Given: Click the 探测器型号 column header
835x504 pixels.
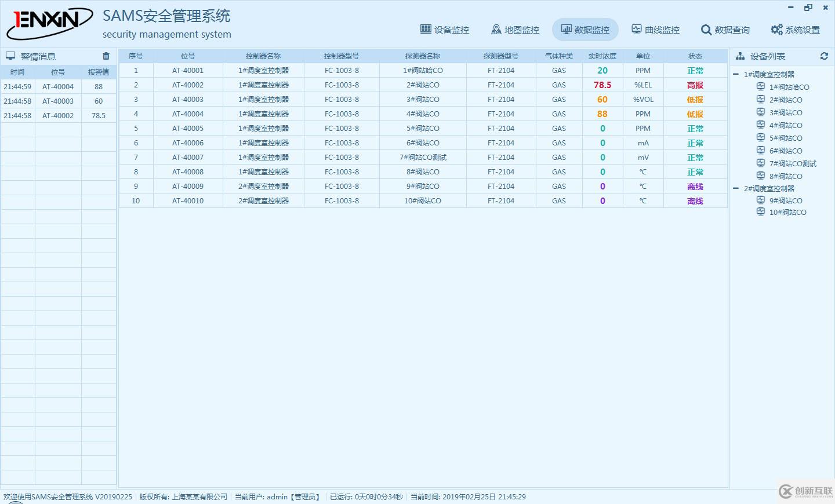Looking at the screenshot, I should [501, 56].
